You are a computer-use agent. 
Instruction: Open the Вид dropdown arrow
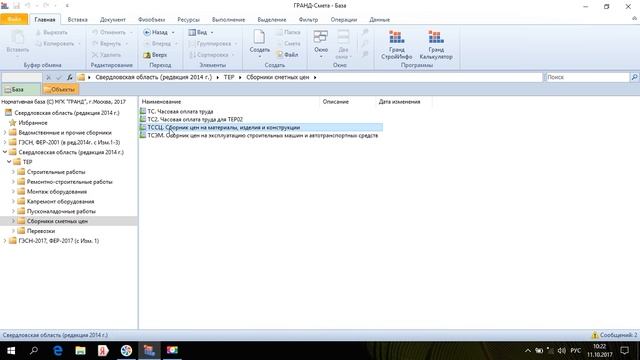click(212, 32)
